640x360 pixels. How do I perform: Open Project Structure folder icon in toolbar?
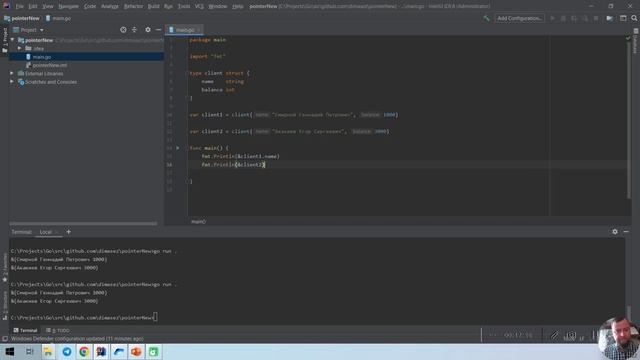pyautogui.click(x=609, y=18)
